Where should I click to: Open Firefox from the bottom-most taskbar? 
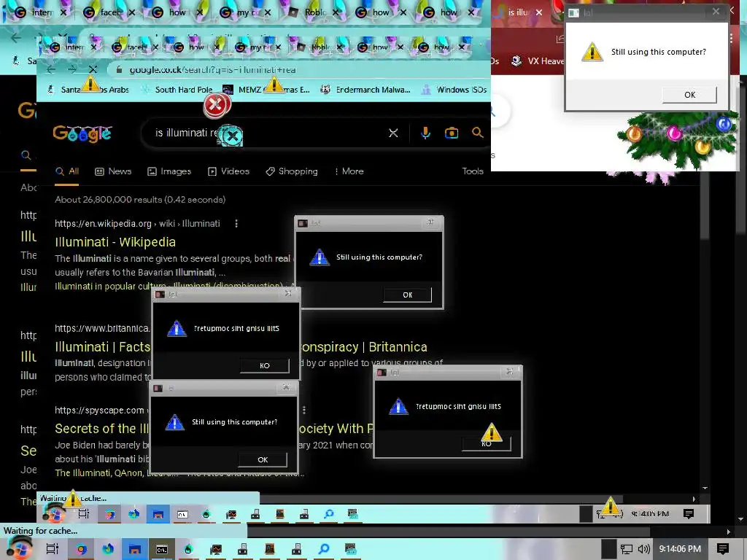click(x=108, y=549)
